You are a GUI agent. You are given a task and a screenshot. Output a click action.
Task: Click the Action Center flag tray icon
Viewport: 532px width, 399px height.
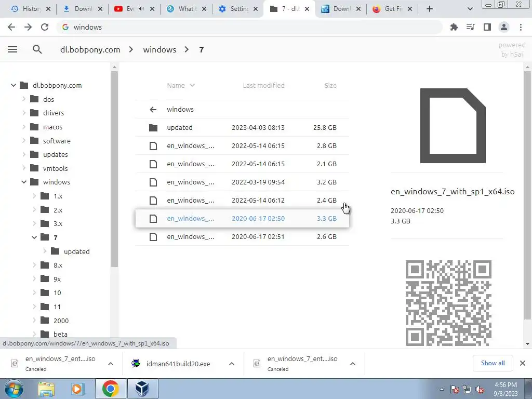[455, 390]
